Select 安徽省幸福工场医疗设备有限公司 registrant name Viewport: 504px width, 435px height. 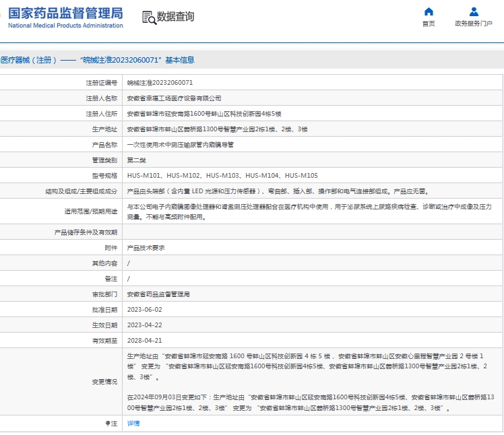[x=174, y=98]
